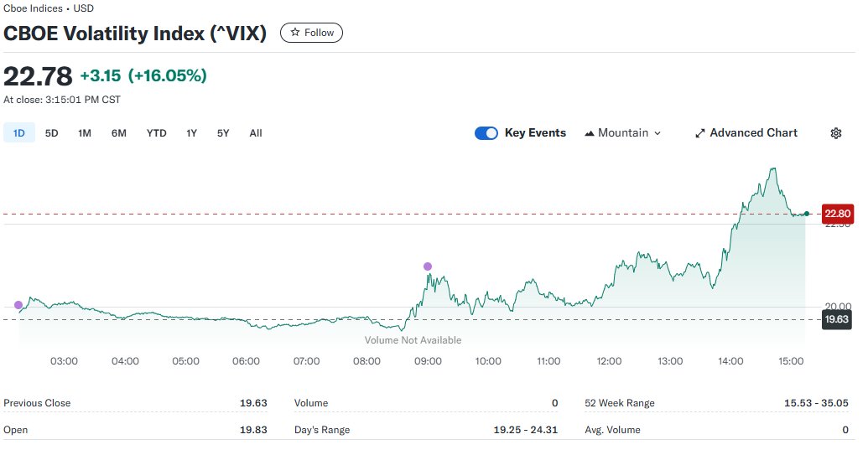This screenshot has height=455, width=868.
Task: Open the Mountain chart type dropdown
Action: point(623,133)
